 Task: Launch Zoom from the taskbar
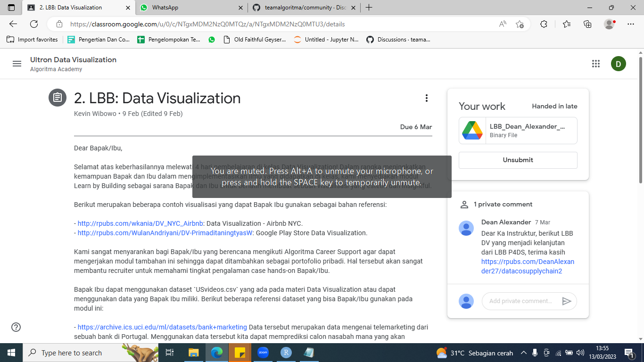263,353
